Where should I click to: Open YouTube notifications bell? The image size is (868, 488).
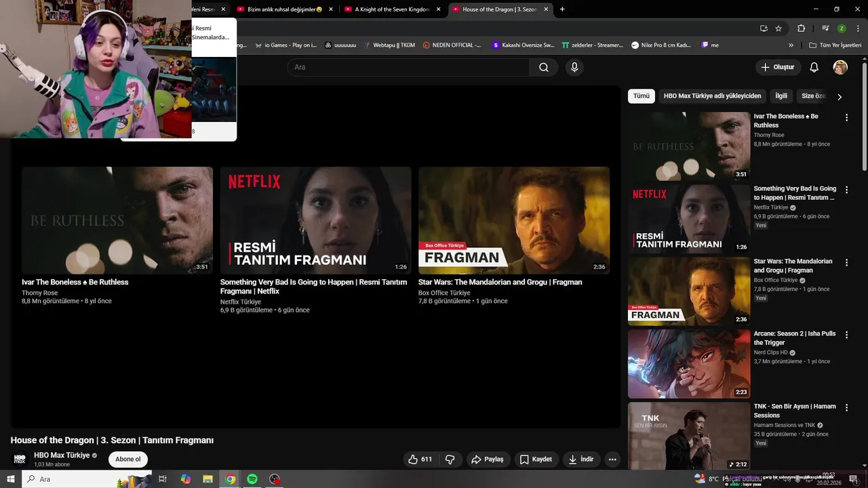pyautogui.click(x=814, y=67)
